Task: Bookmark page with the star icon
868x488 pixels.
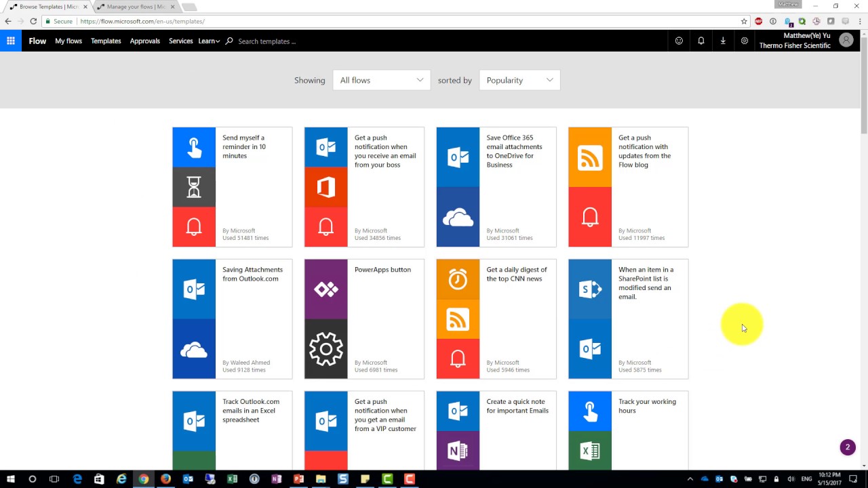Action: (x=744, y=21)
